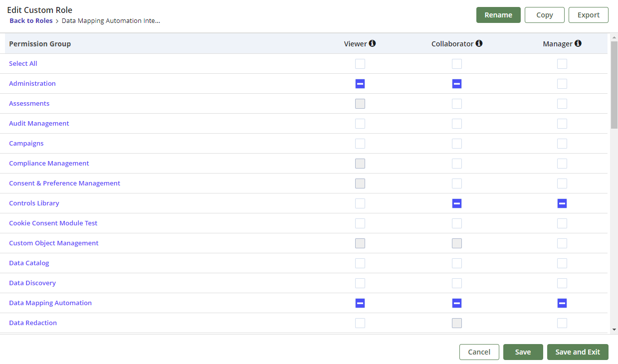The height and width of the screenshot is (364, 618).
Task: Click the info icon beside Manager header
Action: point(578,43)
